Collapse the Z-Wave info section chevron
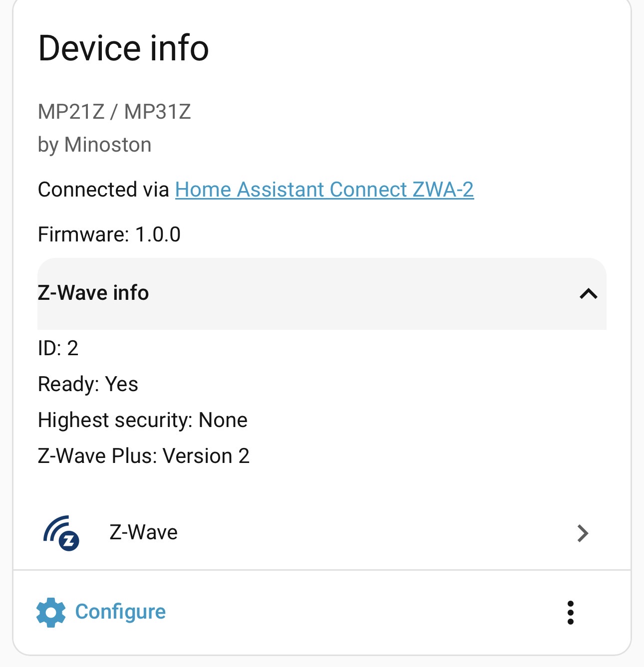644x667 pixels. (x=589, y=294)
